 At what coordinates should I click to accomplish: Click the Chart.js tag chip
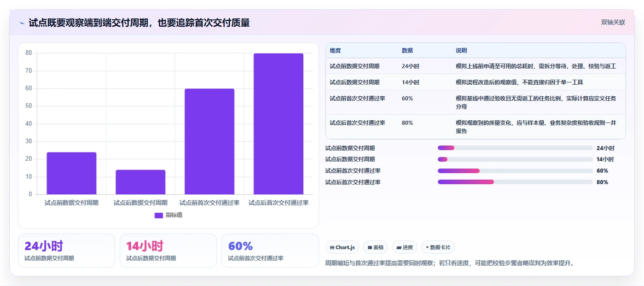pyautogui.click(x=342, y=247)
